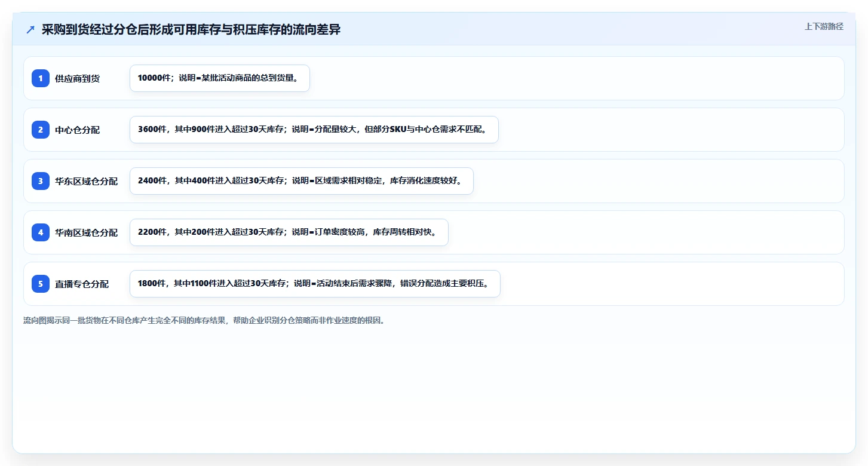Click step badge number 3
Viewport: 868px width, 466px height.
[41, 181]
